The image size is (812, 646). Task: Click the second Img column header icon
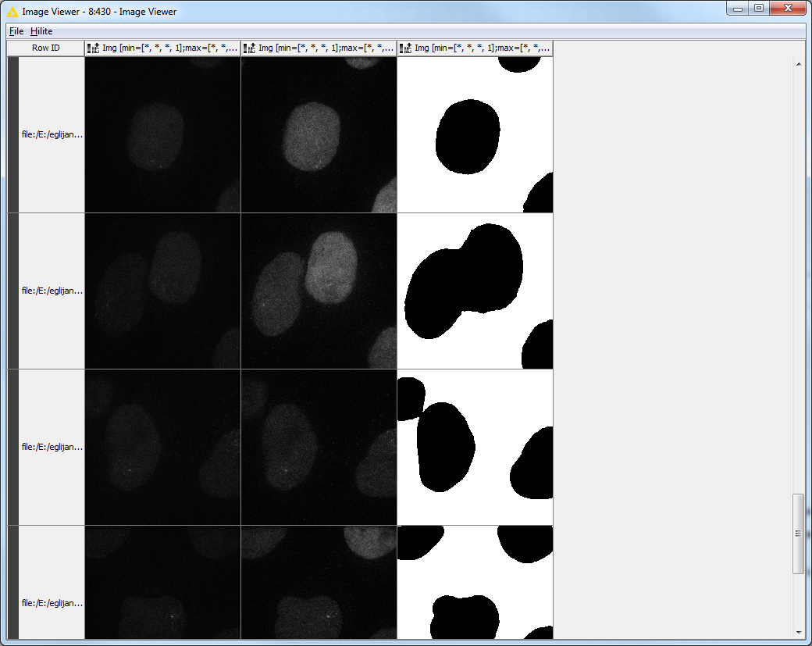(x=249, y=48)
